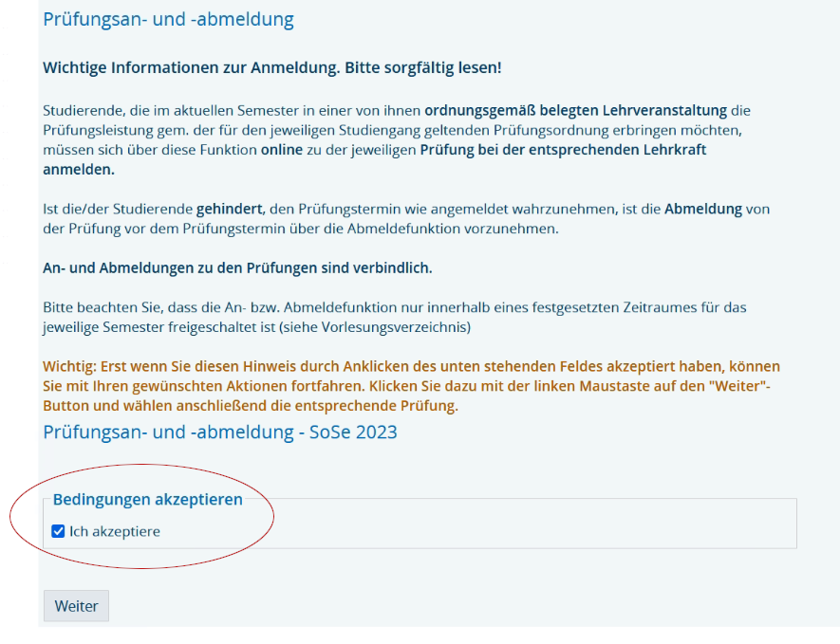
Task: Click bold 'ordnungsgemäß belegten Lehrveranstaltung' text
Action: tap(576, 110)
